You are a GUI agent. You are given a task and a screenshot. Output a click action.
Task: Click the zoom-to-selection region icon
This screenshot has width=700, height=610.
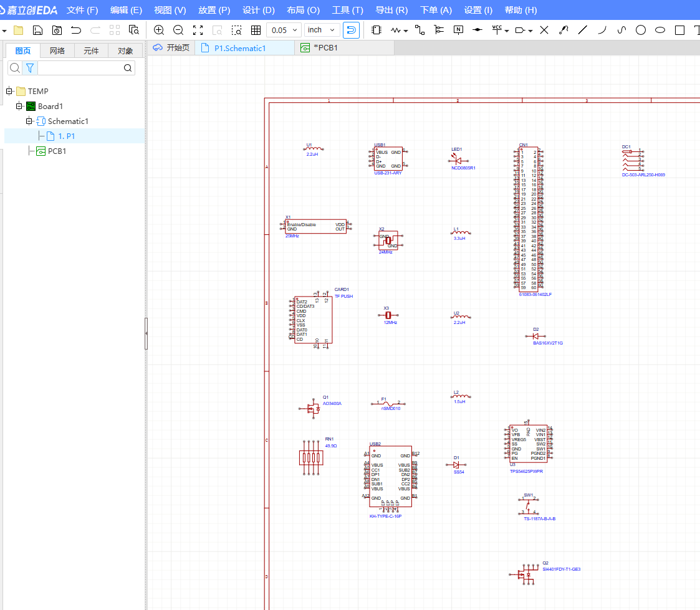pos(236,31)
